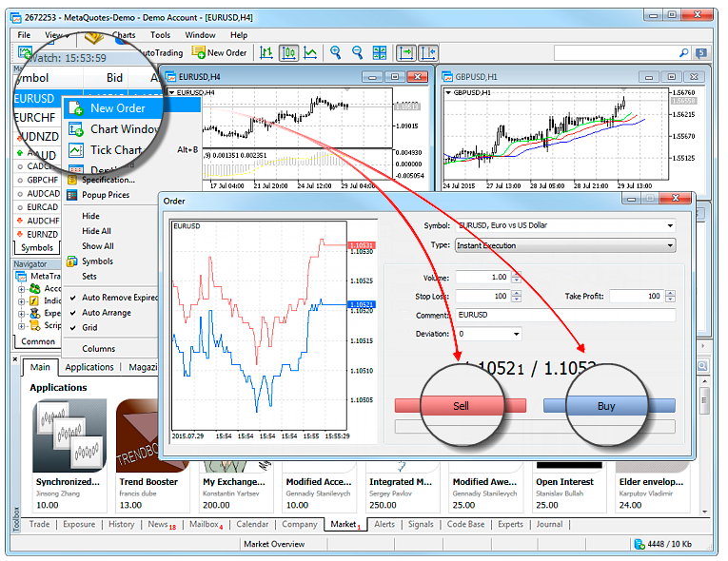Toggle Auto Arrange in context menu
Viewport: 728px width, 561px height.
(107, 312)
